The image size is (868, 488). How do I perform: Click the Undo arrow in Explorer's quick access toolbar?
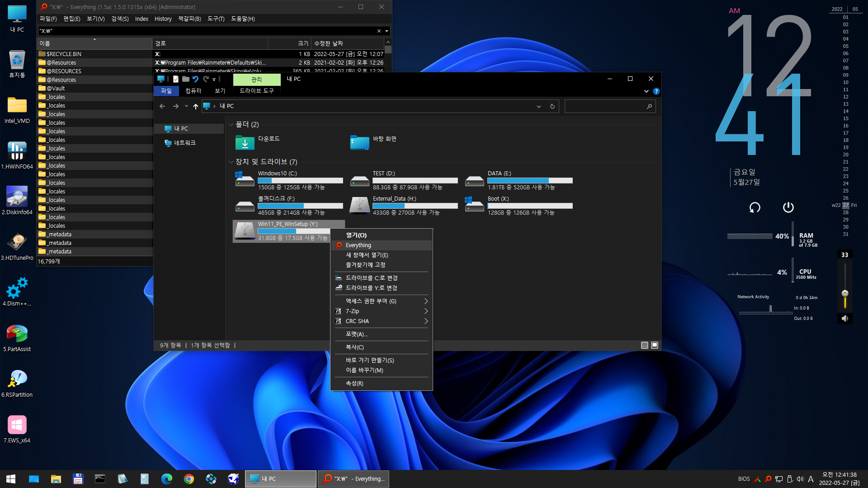[x=195, y=79]
